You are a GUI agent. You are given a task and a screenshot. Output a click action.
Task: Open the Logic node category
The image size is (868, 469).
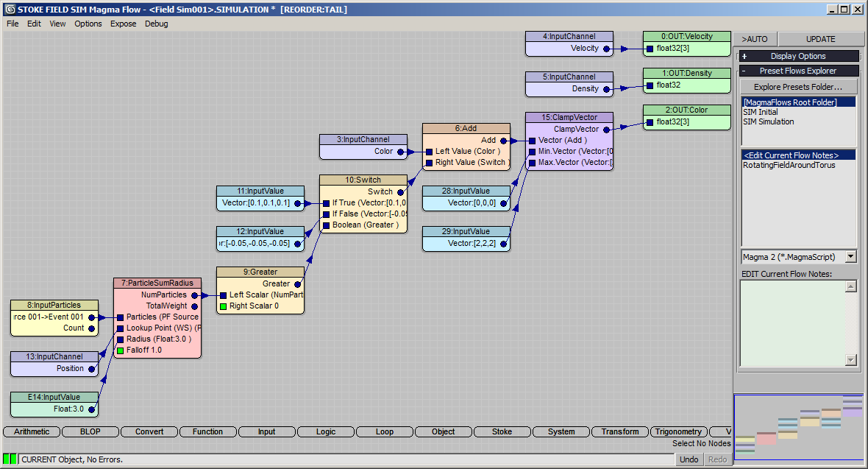coord(325,432)
